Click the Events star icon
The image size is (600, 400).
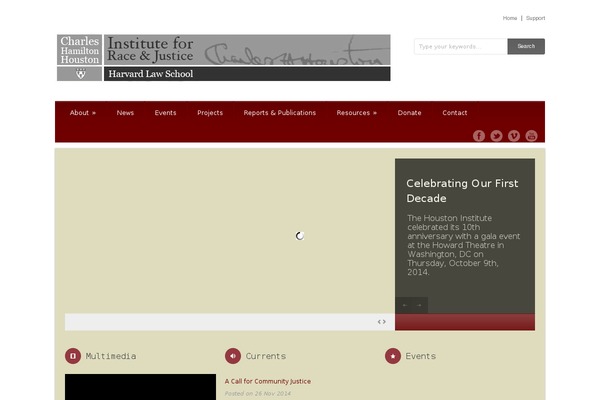click(x=393, y=356)
